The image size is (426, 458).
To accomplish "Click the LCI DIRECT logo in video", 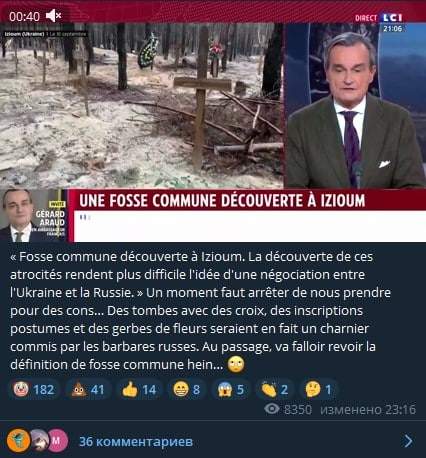I will [379, 18].
